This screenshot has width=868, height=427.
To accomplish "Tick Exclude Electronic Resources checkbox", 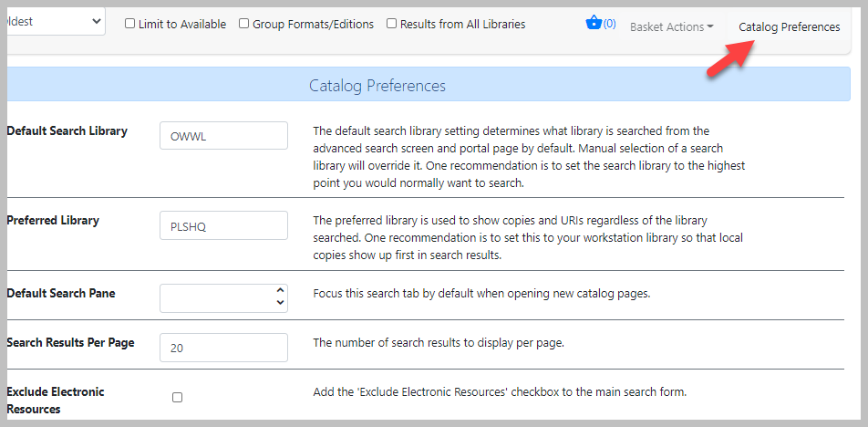I will 177,398.
